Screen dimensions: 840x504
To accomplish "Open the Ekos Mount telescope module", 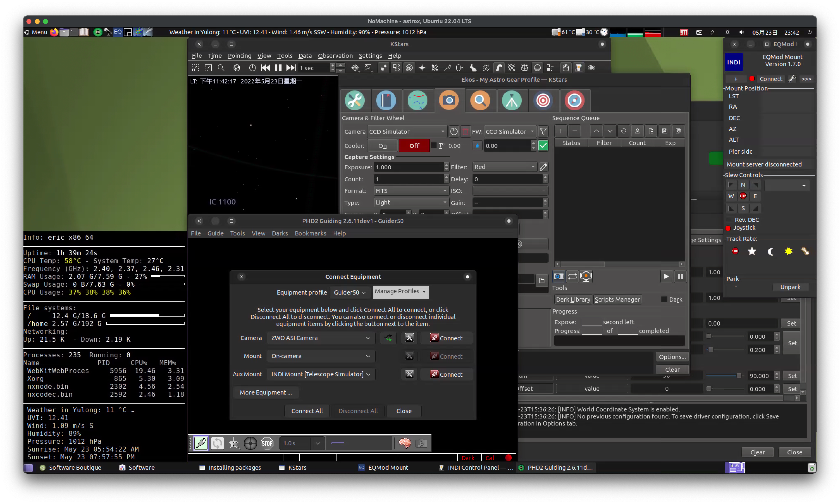I will click(x=512, y=101).
